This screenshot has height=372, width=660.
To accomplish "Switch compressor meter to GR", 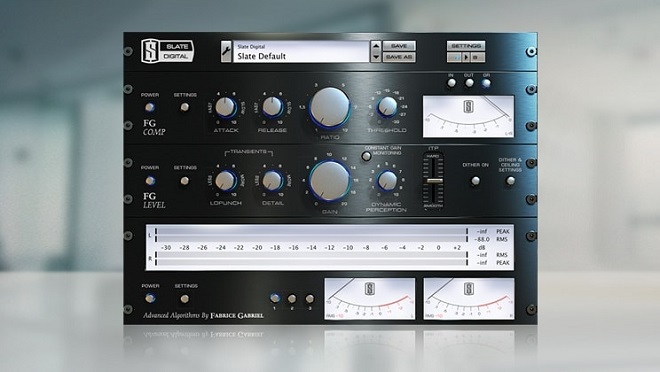I will (486, 83).
